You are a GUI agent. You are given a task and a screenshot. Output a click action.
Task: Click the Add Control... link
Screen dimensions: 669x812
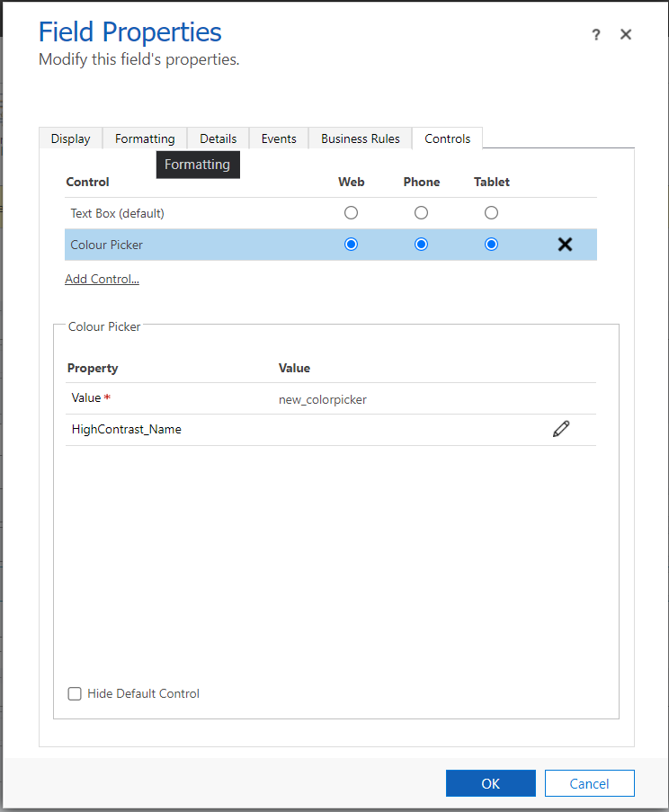[102, 279]
